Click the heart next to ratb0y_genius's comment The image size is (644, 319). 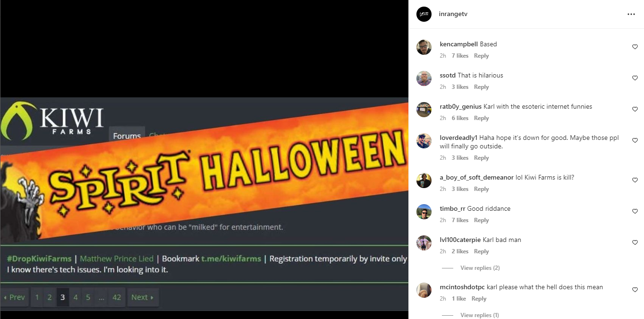(635, 109)
